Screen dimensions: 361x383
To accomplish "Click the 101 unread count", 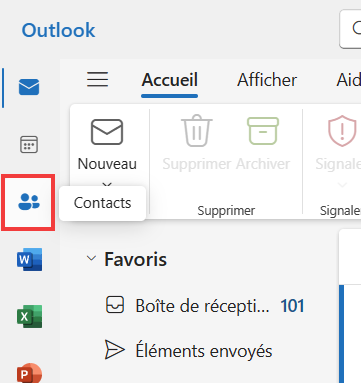I will (x=292, y=306).
